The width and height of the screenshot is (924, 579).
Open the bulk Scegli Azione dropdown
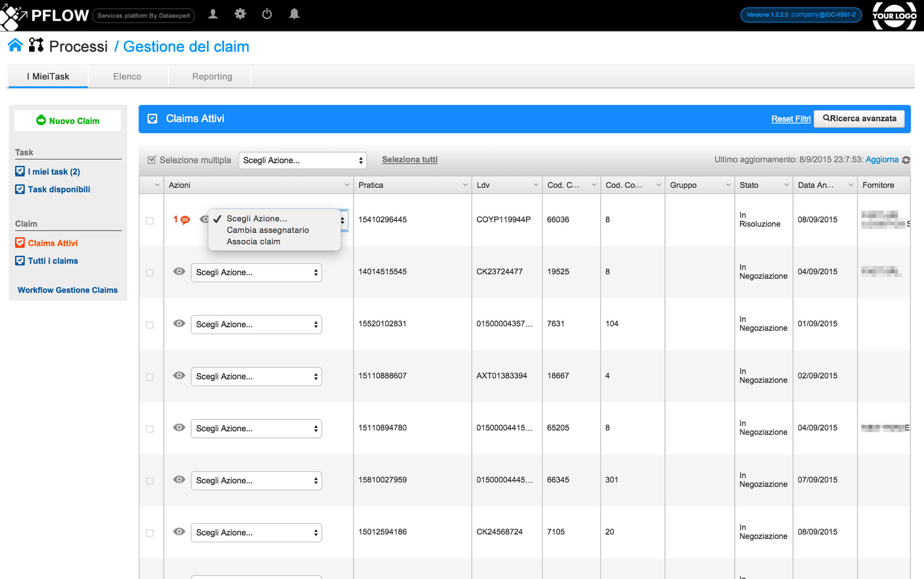[303, 160]
